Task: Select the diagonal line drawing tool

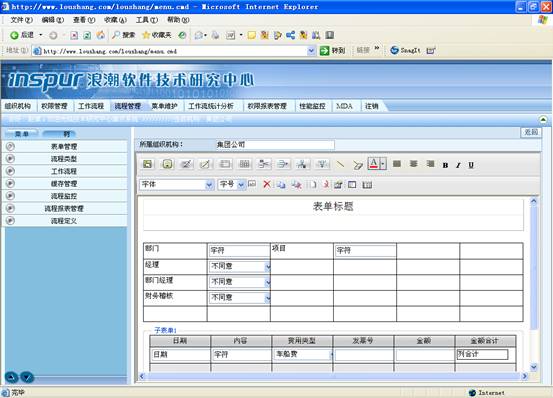Action: (x=340, y=164)
